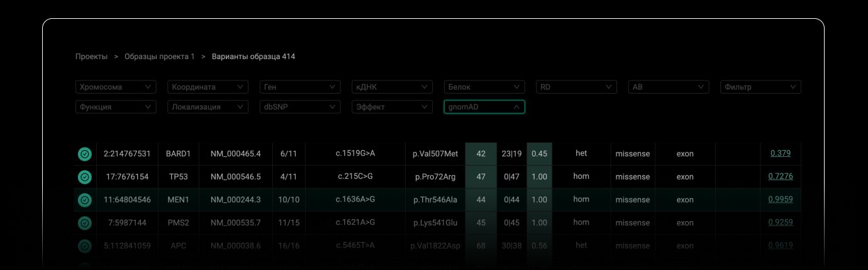Click transcript NM_000244.3
This screenshot has height=270, width=868.
pos(235,200)
